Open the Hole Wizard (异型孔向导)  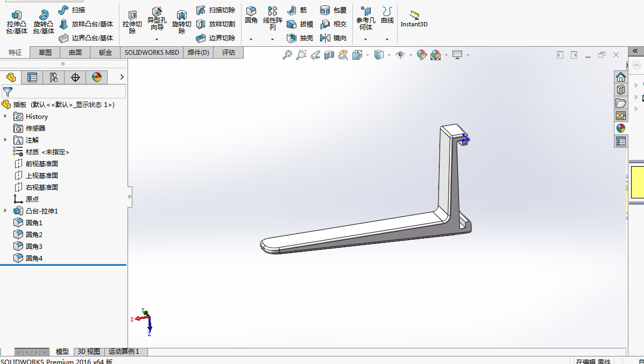(157, 19)
